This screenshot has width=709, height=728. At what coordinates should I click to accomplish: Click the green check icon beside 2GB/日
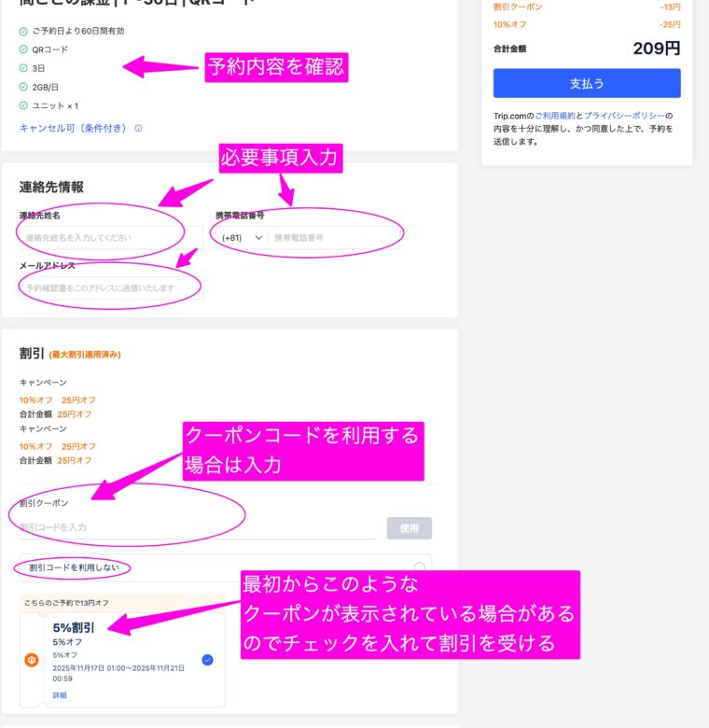point(23,87)
